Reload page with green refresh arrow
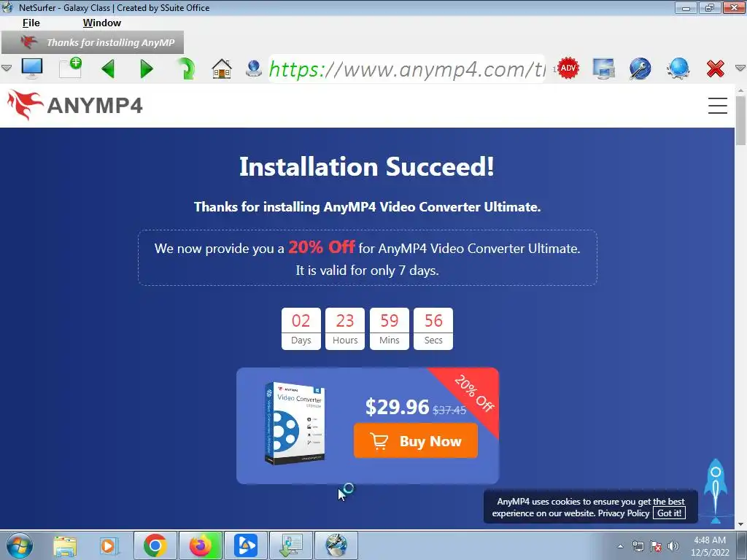 [186, 69]
